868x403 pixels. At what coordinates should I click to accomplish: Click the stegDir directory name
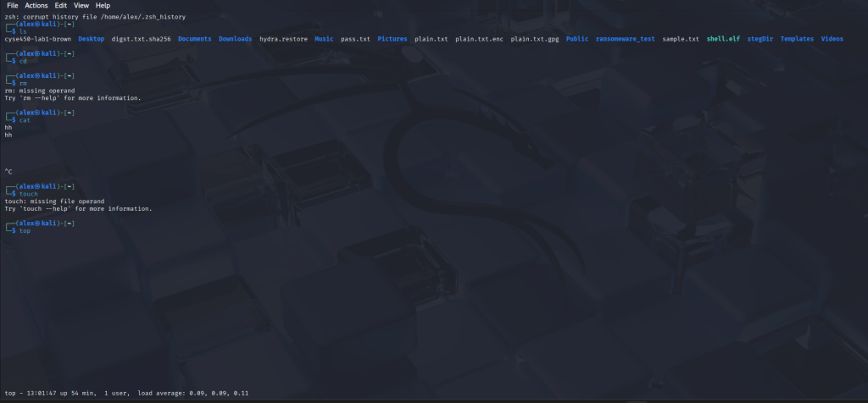pyautogui.click(x=760, y=39)
